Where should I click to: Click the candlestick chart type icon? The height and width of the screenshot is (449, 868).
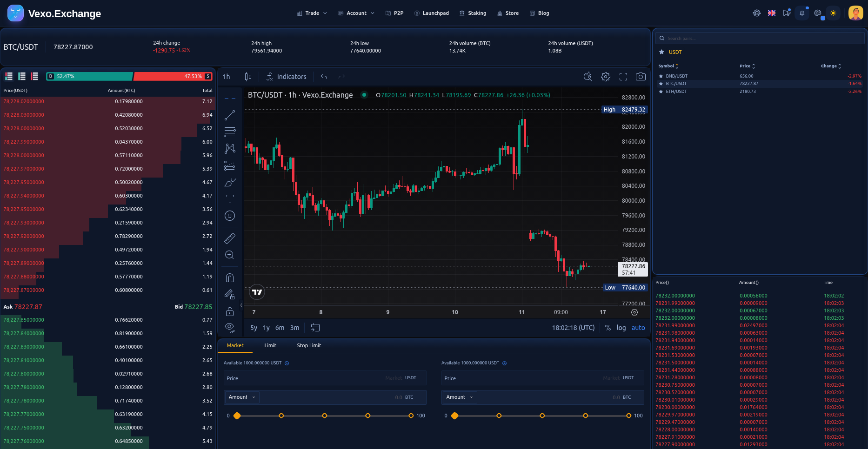(x=248, y=77)
